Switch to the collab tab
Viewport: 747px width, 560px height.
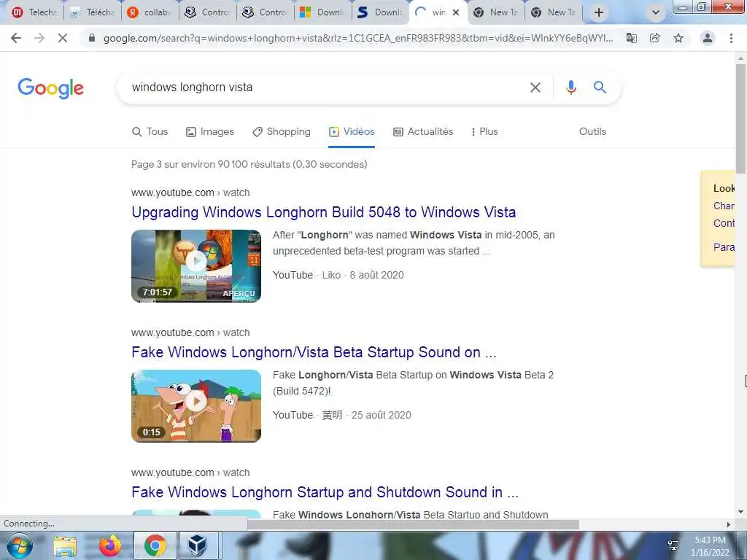(150, 13)
